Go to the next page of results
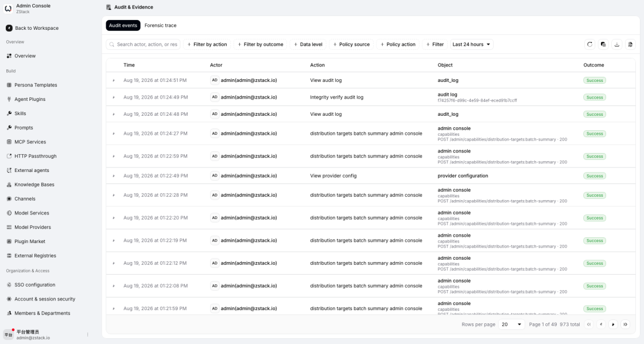The width and height of the screenshot is (644, 344). [613, 325]
